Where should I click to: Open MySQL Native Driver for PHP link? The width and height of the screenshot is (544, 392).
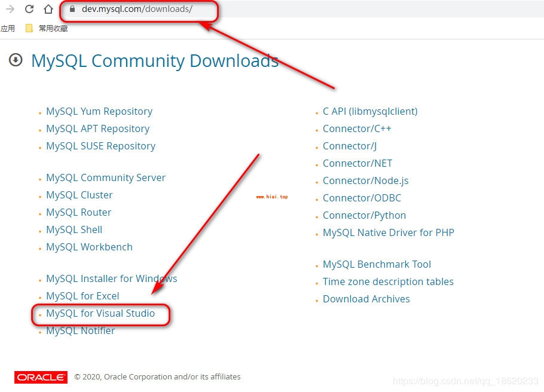[389, 232]
